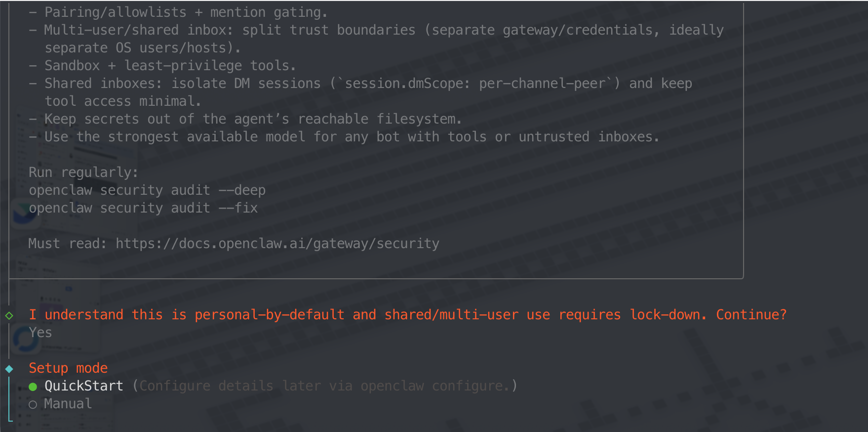868x432 pixels.
Task: Click the 'Run regularly:' line
Action: coord(83,173)
